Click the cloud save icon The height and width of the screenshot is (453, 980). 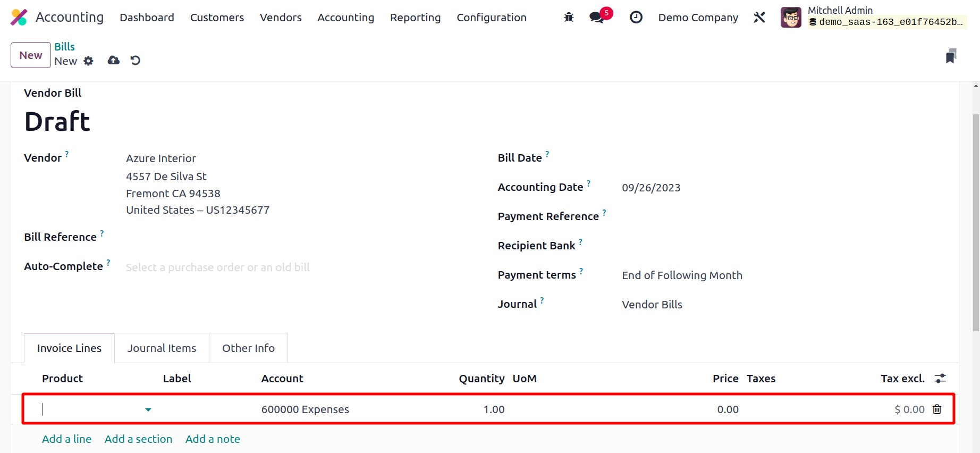(x=113, y=61)
